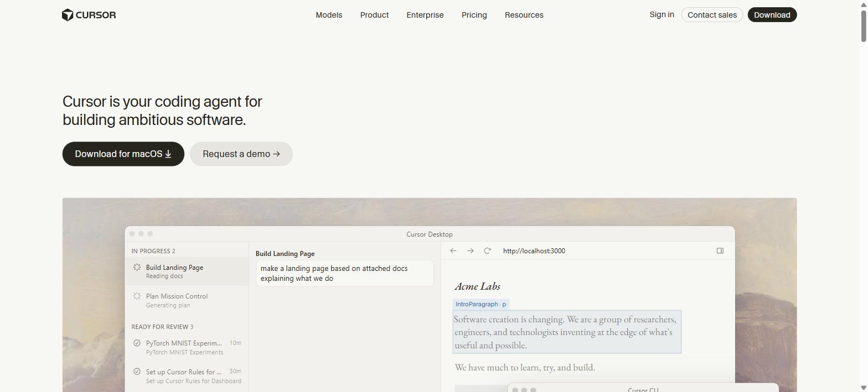Open the Product menu
Viewport: 868px width, 392px height.
[x=374, y=15]
